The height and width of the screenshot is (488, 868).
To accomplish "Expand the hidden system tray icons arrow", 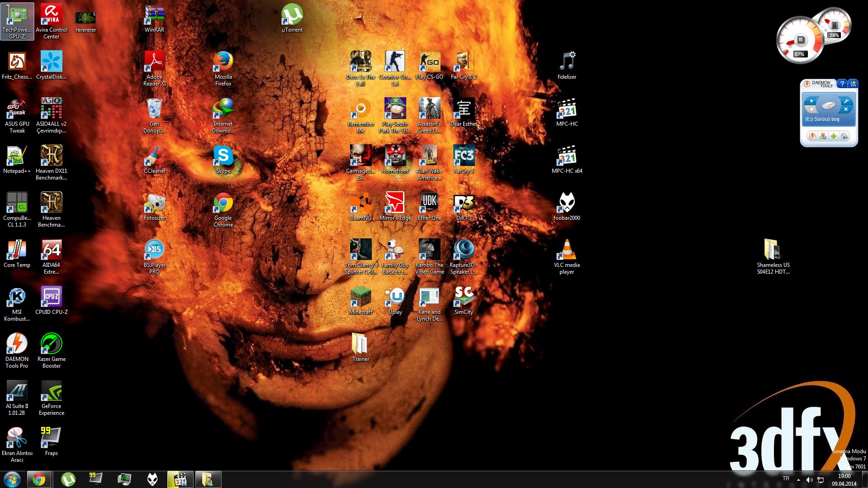I will pos(798,479).
